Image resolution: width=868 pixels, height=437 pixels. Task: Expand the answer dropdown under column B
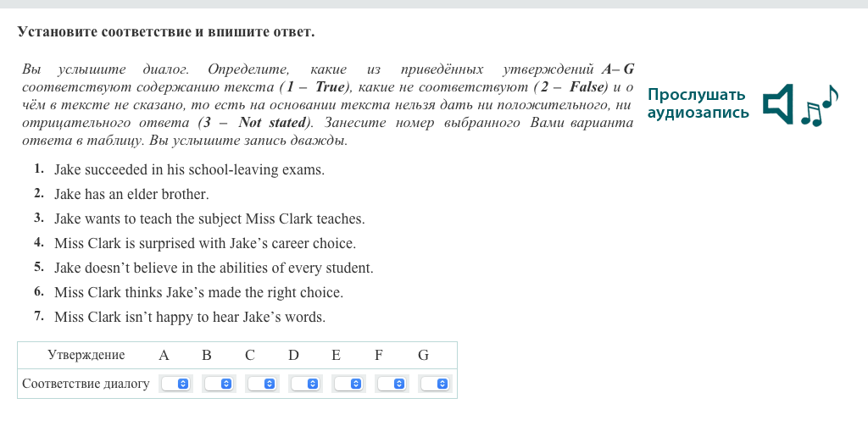[219, 384]
